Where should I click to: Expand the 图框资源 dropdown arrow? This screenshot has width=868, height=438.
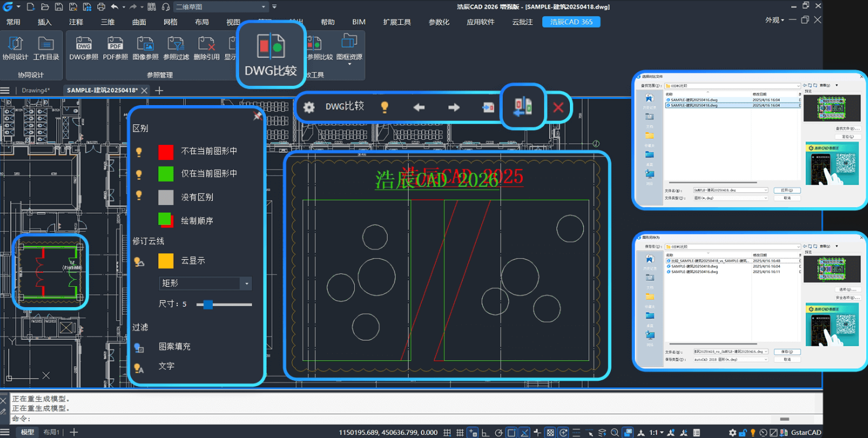pyautogui.click(x=350, y=64)
